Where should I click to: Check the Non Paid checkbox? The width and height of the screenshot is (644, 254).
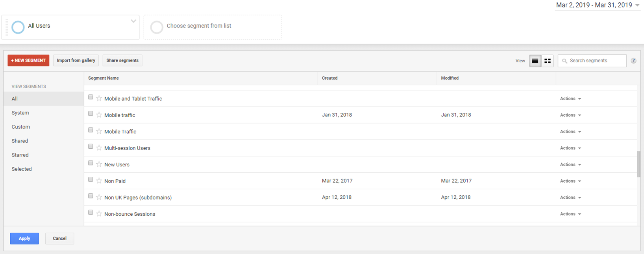pyautogui.click(x=91, y=179)
